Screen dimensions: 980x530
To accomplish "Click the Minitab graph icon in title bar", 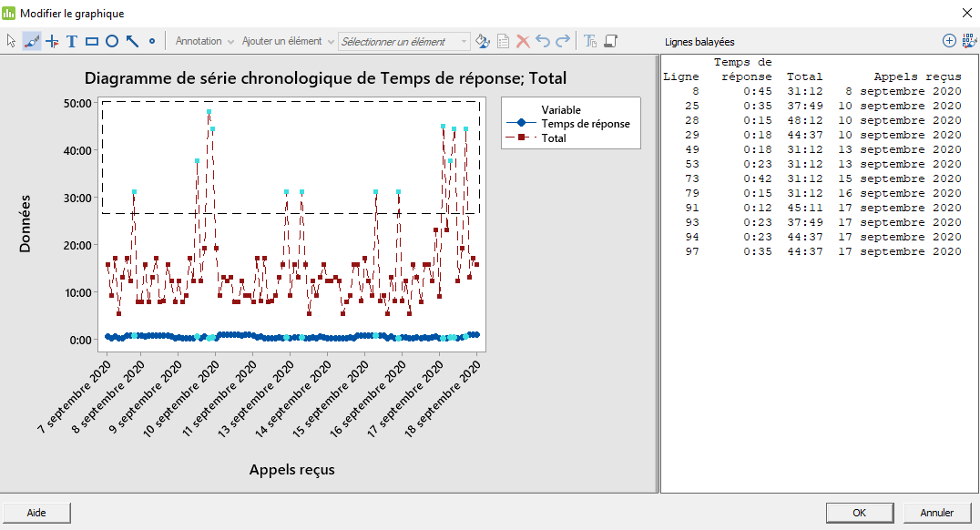I will tap(9, 13).
